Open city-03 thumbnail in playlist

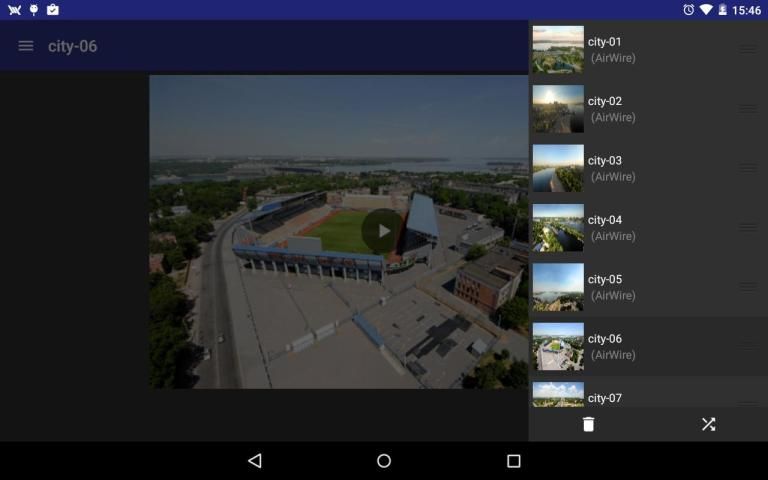tap(558, 168)
